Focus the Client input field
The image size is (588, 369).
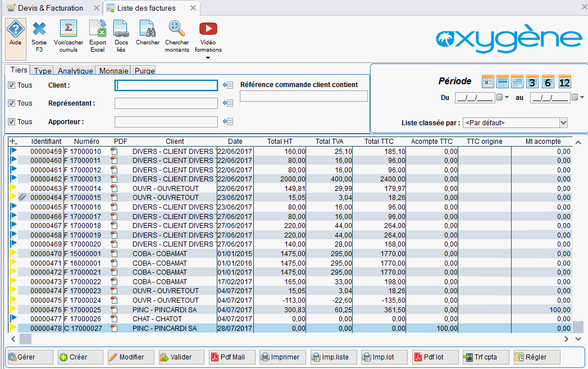tap(166, 85)
